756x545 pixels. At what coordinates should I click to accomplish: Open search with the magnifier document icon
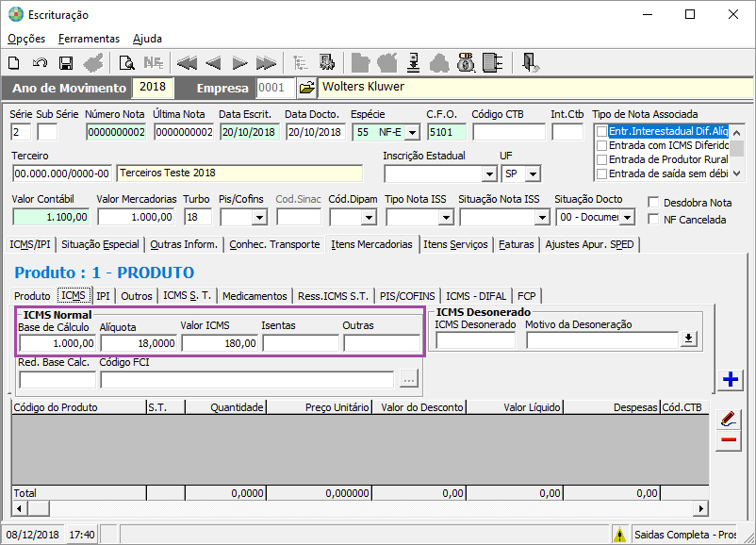[x=127, y=62]
